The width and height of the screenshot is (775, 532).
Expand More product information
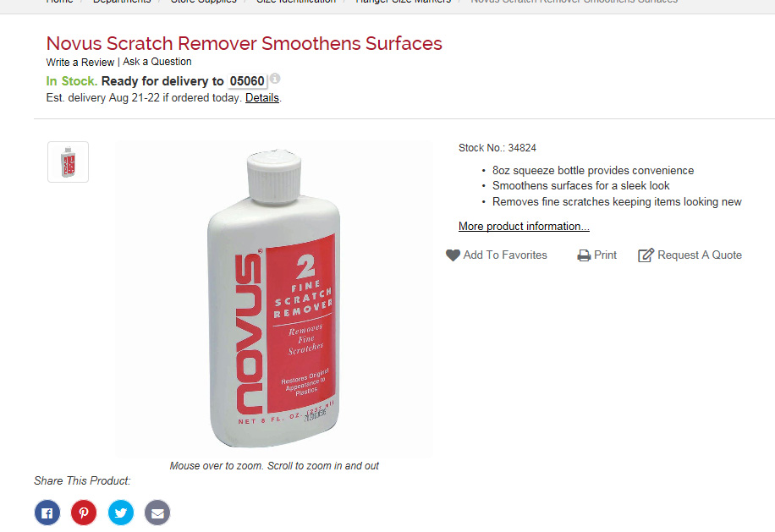point(524,226)
